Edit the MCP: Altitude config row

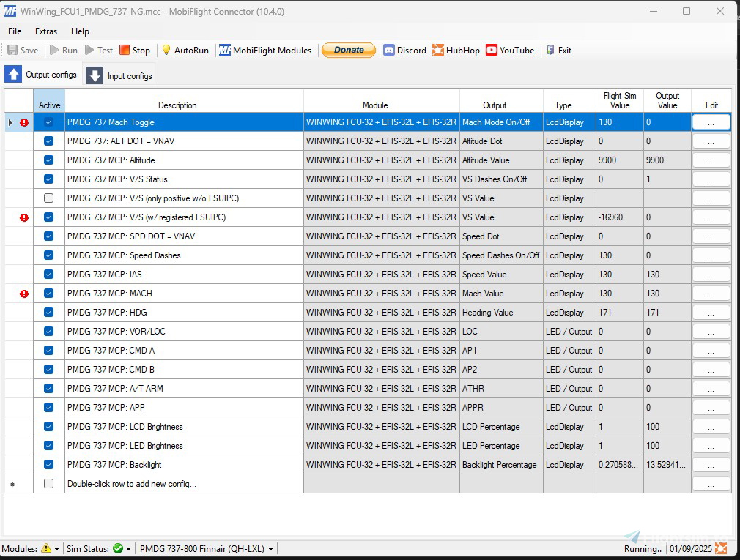711,160
